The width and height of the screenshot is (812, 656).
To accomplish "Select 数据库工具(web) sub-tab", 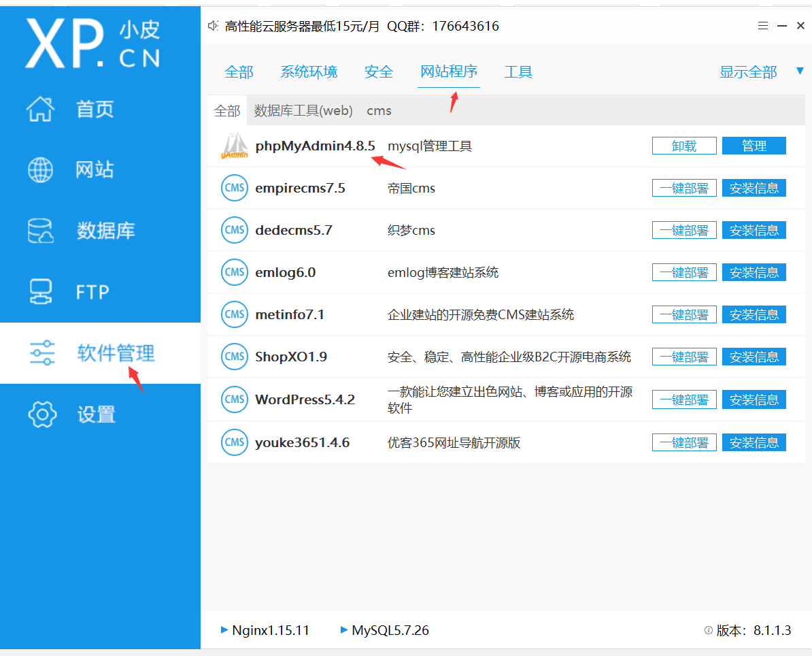I will [303, 110].
